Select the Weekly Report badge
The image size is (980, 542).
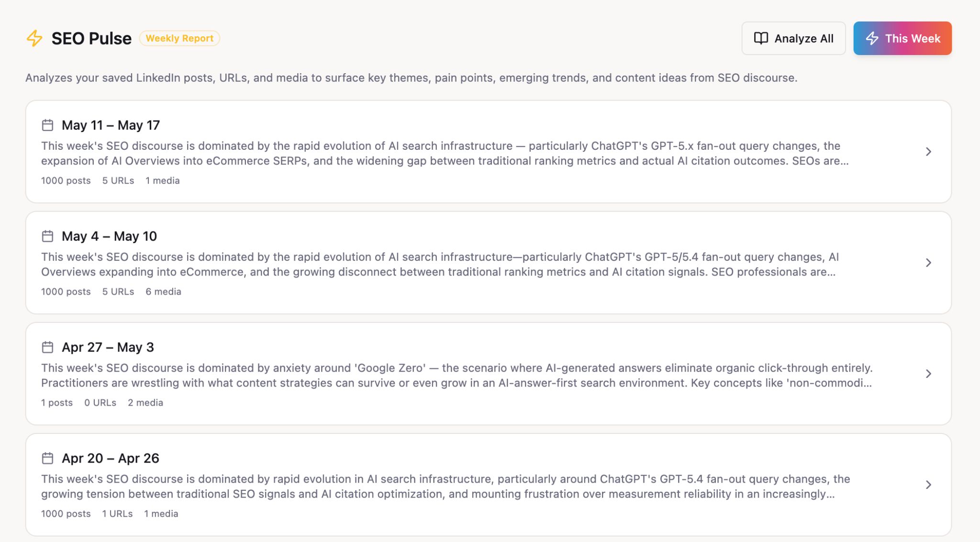(179, 38)
